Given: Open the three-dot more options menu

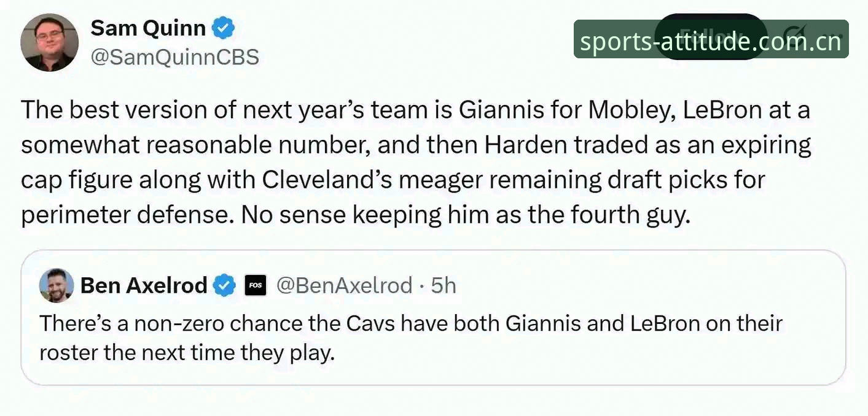Looking at the screenshot, I should [x=833, y=37].
